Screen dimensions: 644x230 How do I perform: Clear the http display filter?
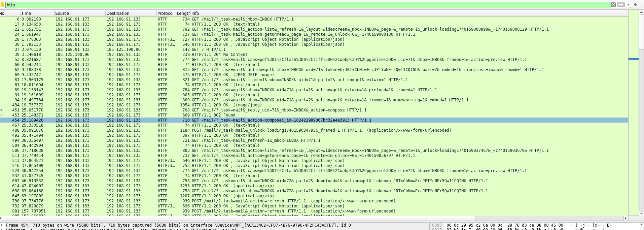[613, 5]
